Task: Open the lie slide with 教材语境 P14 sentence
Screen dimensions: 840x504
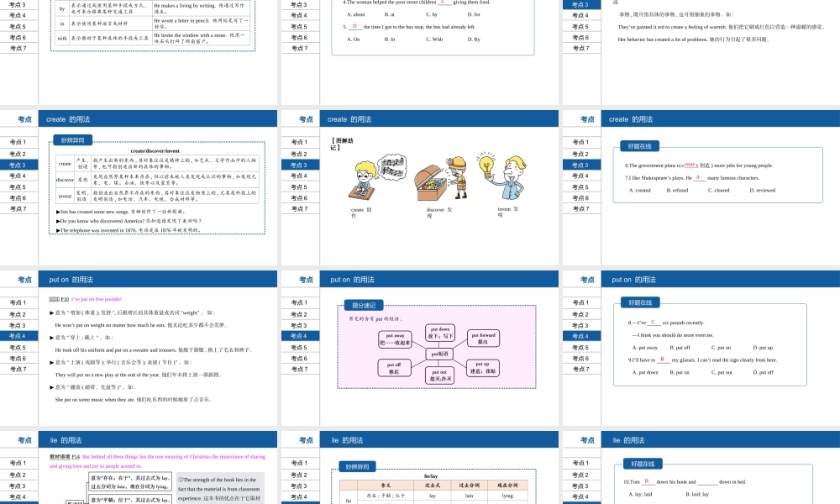Action: pyautogui.click(x=139, y=468)
